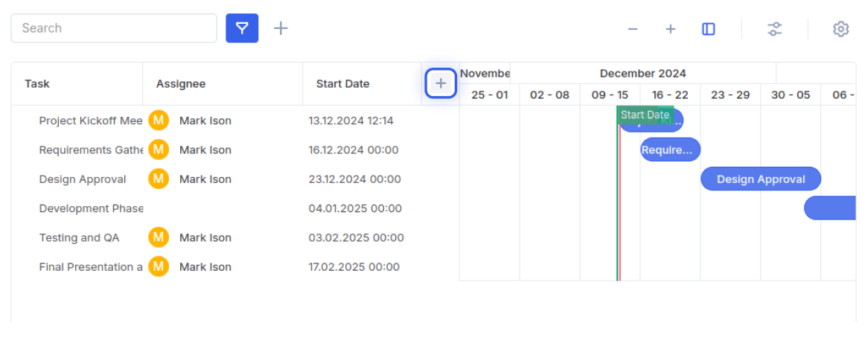868x343 pixels.
Task: Click the plus icon beside the filter button
Action: [281, 28]
